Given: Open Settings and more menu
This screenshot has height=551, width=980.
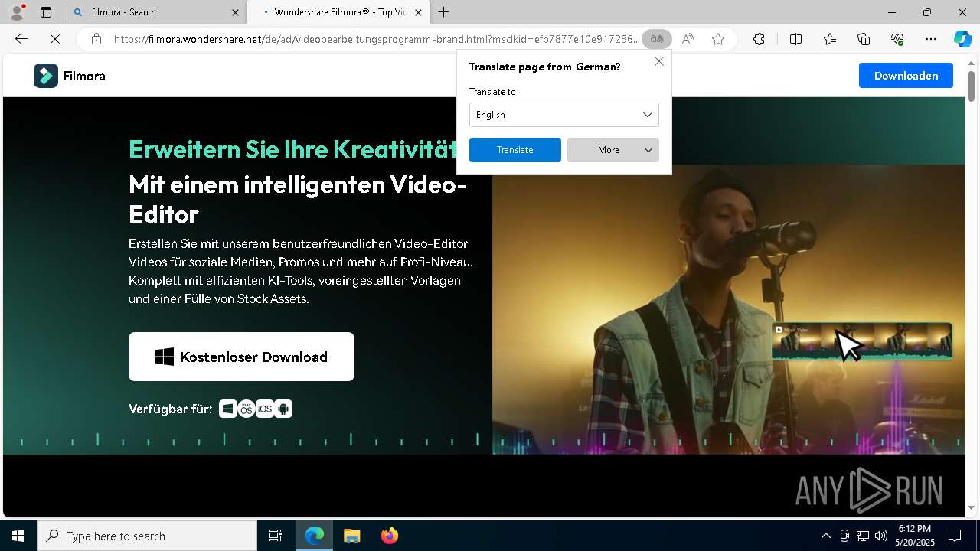Looking at the screenshot, I should click(931, 39).
